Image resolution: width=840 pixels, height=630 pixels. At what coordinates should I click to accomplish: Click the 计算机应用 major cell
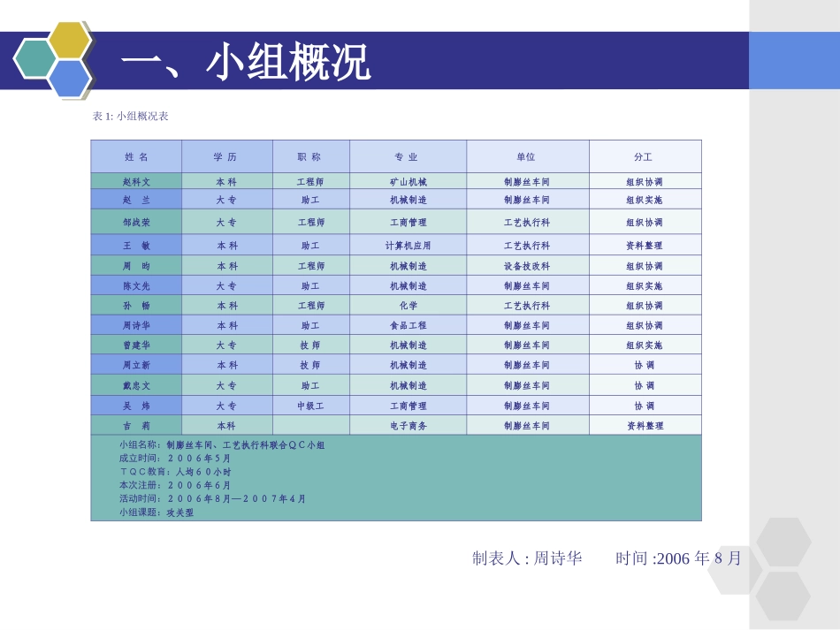409,246
